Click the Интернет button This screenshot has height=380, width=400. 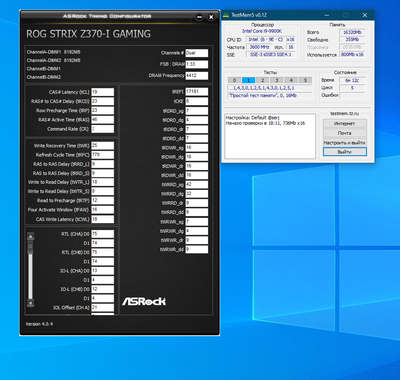coord(345,123)
